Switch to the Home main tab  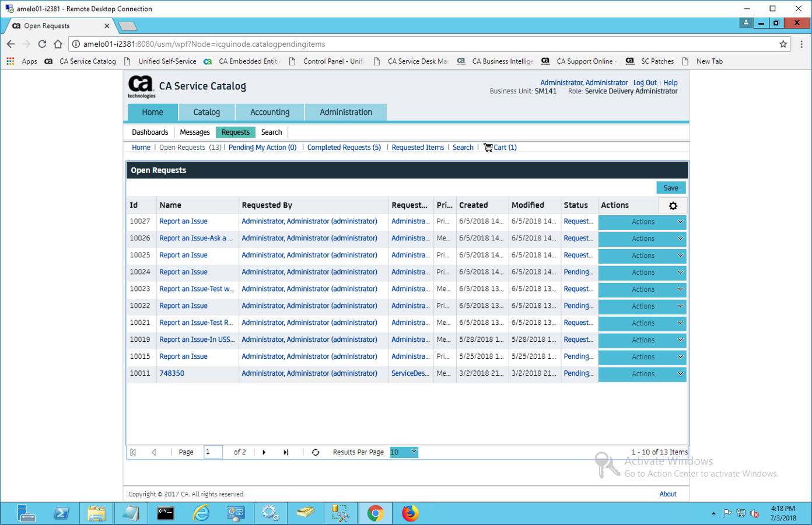152,112
